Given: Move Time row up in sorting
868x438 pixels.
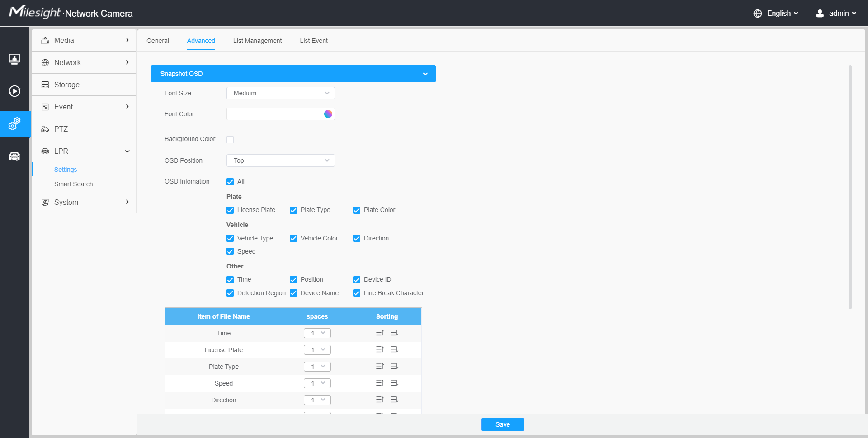Looking at the screenshot, I should pos(380,333).
